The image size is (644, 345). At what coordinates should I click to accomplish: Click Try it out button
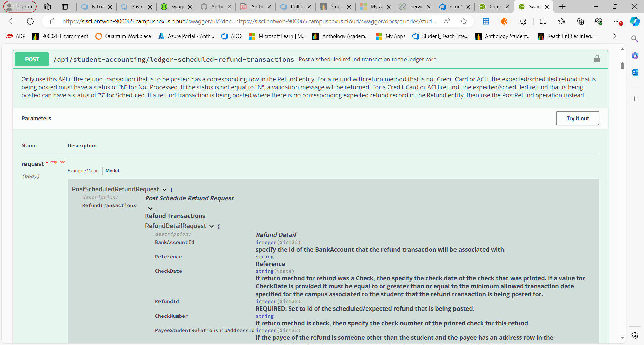[578, 118]
